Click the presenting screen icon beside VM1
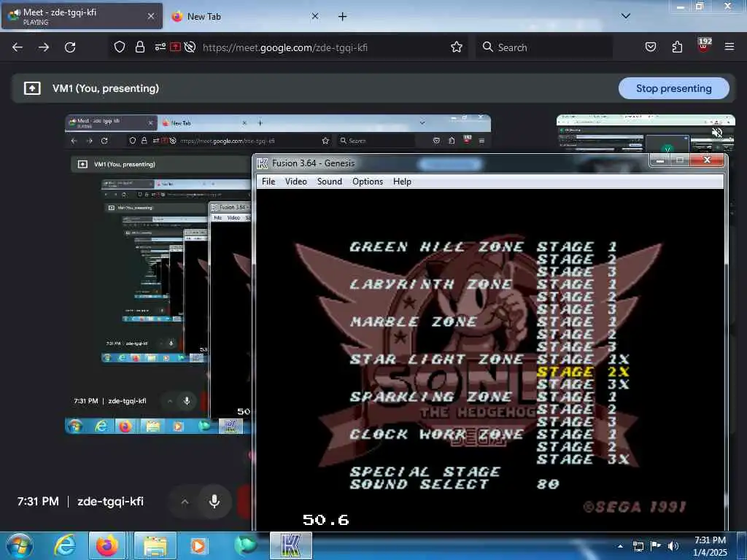 32,88
